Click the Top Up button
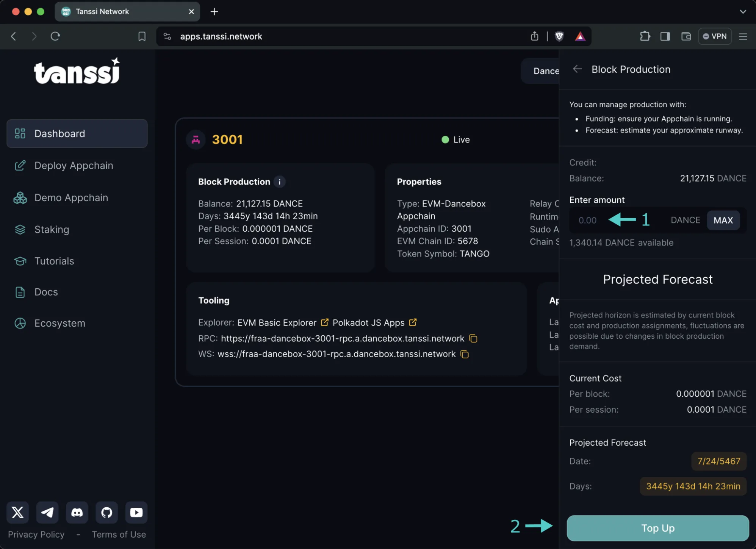The image size is (756, 549). coord(657,528)
